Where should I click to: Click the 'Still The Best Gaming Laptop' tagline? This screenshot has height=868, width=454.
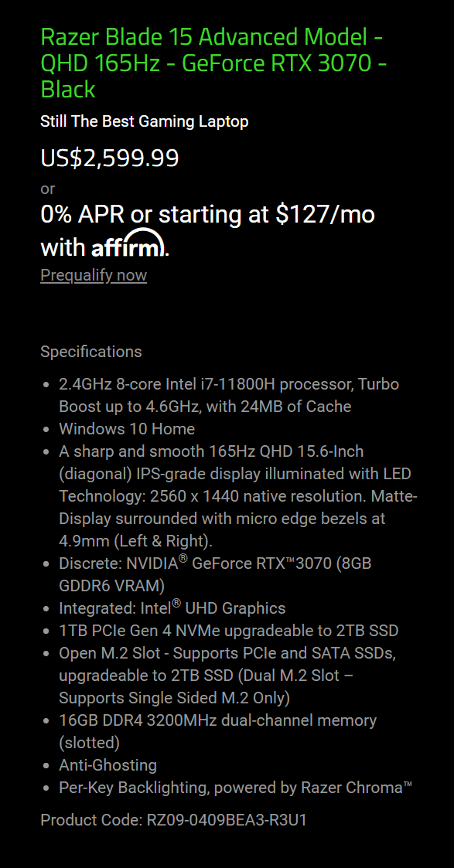click(x=145, y=121)
